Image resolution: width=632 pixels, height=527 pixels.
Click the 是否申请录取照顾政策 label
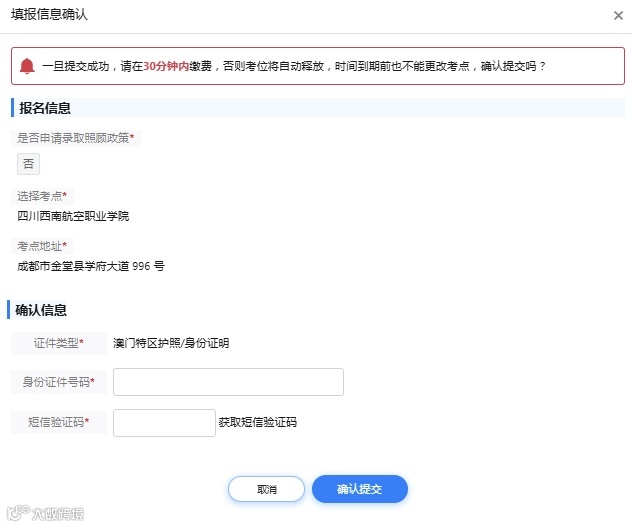pyautogui.click(x=75, y=138)
